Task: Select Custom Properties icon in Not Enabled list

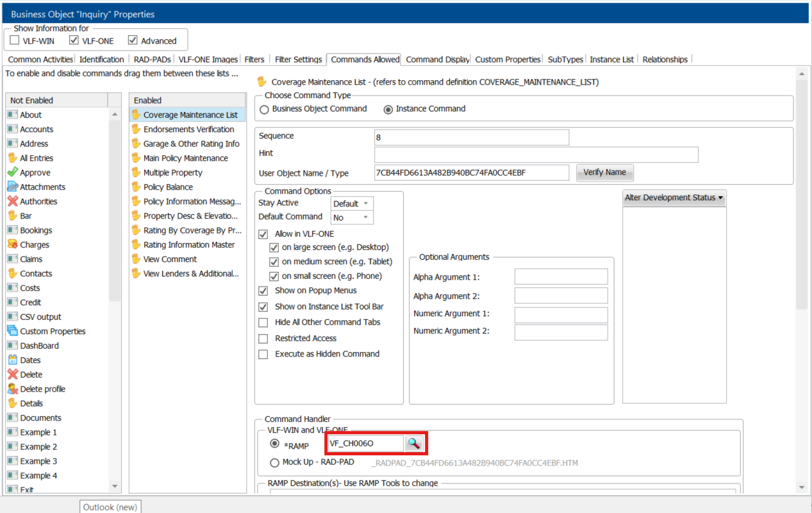Action: click(x=13, y=331)
